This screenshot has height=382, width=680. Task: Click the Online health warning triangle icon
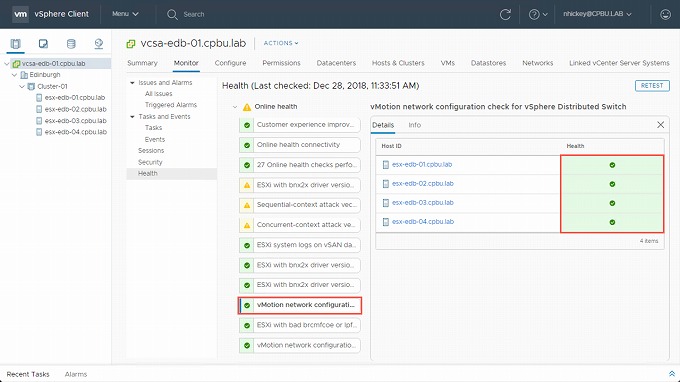[x=247, y=107]
